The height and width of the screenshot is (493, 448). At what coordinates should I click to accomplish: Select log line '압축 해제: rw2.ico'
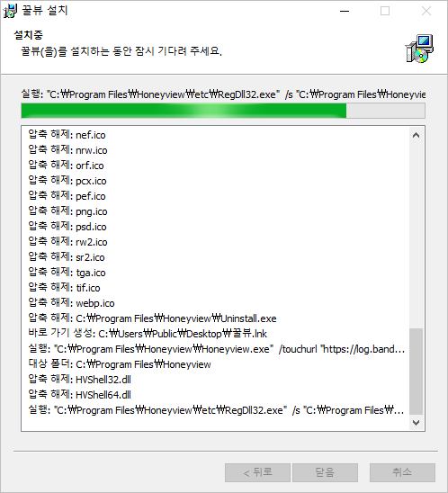coord(67,242)
